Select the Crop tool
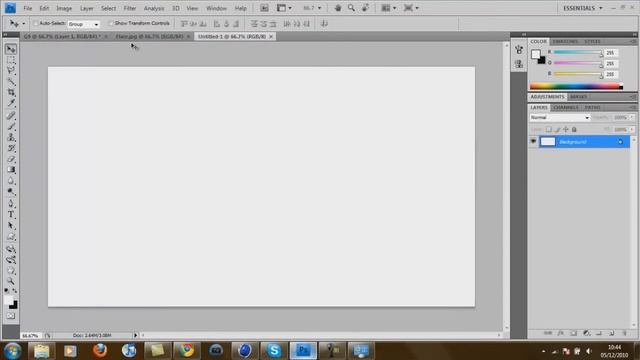This screenshot has height=360, width=640. pyautogui.click(x=11, y=92)
